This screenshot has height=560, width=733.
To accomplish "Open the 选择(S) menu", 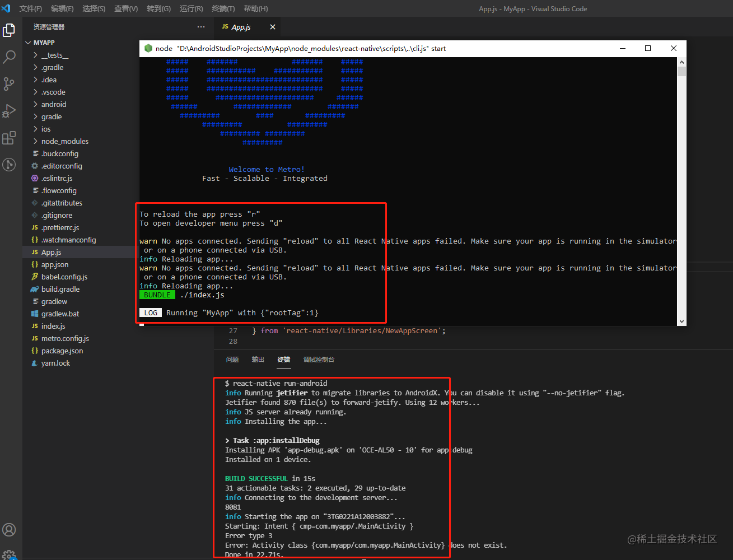I will [x=94, y=9].
